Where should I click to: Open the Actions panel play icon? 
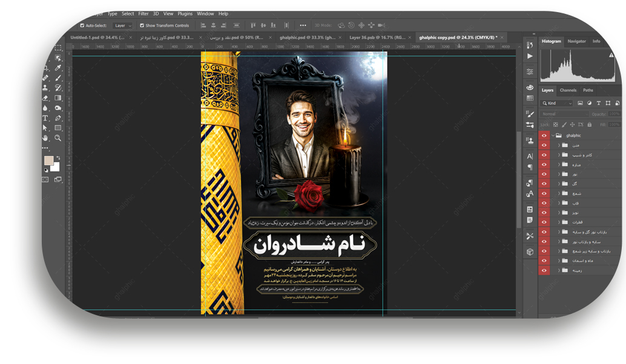click(x=530, y=56)
